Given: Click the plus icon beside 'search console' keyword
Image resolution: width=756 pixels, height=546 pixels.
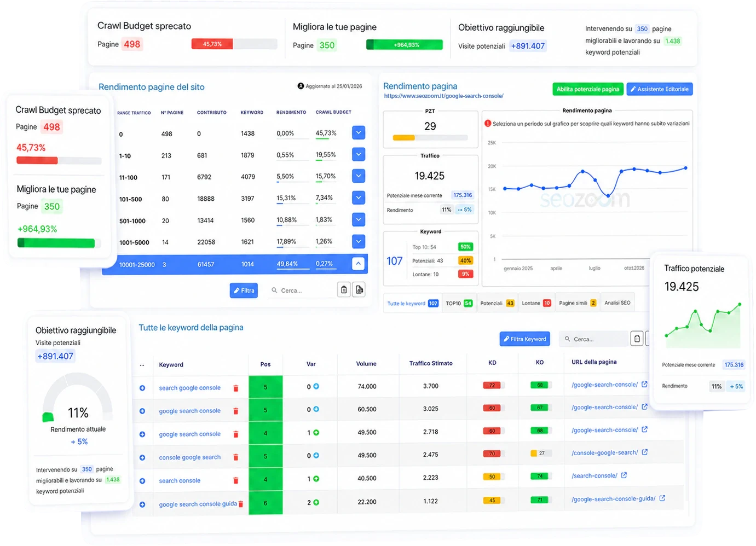Looking at the screenshot, I should (142, 481).
